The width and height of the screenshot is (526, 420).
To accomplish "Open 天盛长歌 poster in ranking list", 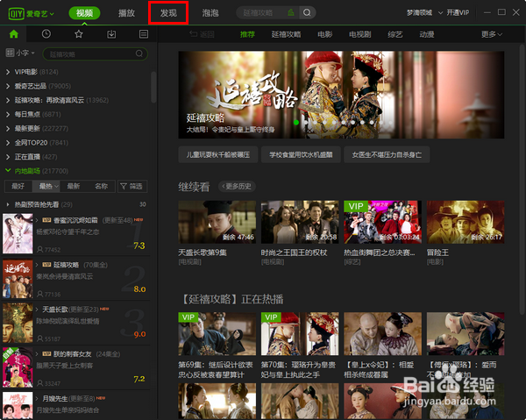I will click(x=18, y=323).
